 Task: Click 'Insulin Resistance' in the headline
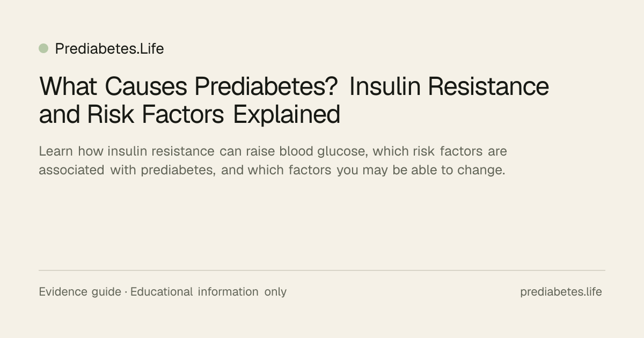[x=449, y=86]
